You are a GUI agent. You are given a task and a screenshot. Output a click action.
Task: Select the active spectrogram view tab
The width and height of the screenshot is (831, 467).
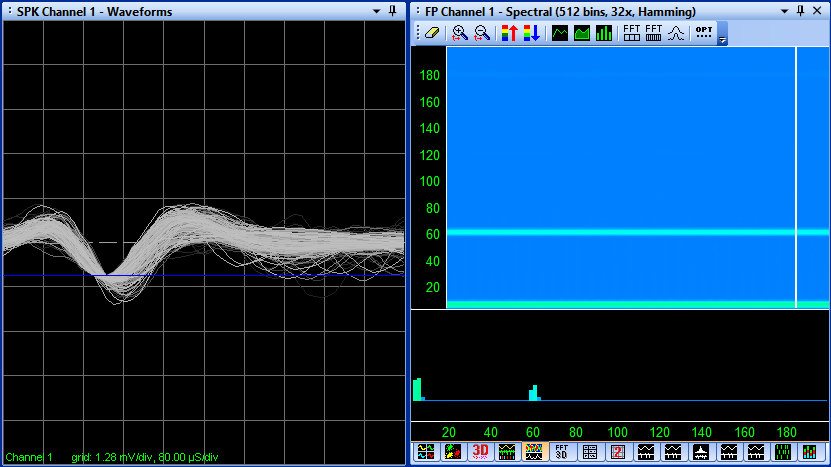pos(534,452)
